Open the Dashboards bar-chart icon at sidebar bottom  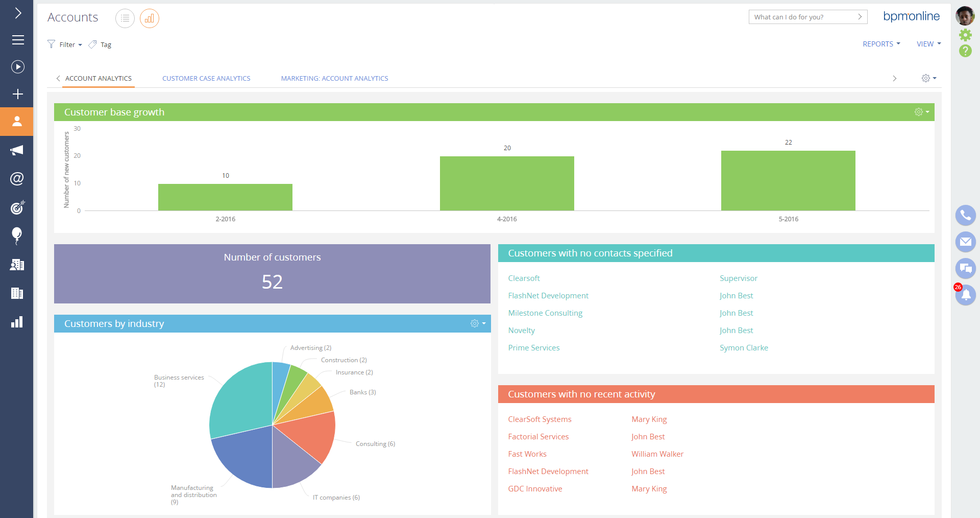coord(17,322)
